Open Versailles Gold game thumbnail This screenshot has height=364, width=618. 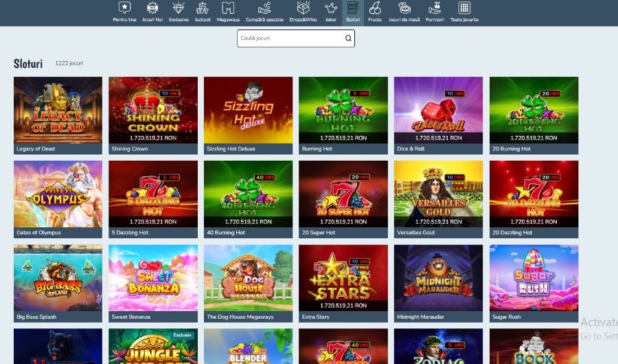pyautogui.click(x=438, y=194)
